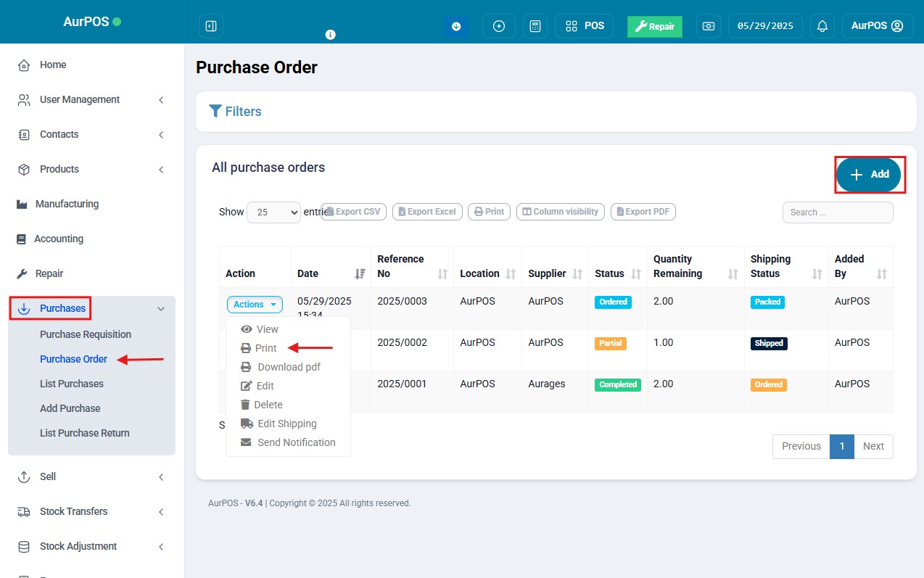Click the Add purchase order button
Viewport: 924px width, 578px height.
point(869,175)
